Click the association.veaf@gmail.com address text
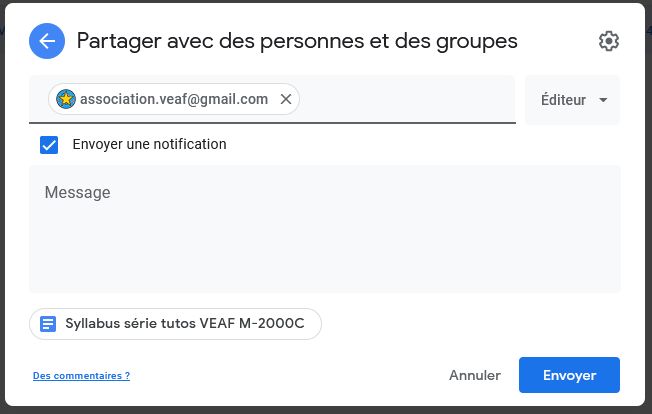This screenshot has width=652, height=414. [174, 99]
